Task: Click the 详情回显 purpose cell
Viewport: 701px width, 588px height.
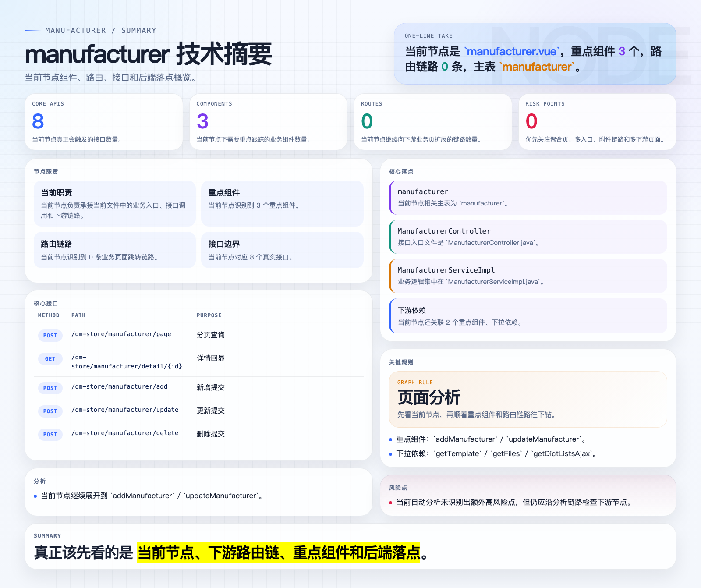Action: (211, 358)
